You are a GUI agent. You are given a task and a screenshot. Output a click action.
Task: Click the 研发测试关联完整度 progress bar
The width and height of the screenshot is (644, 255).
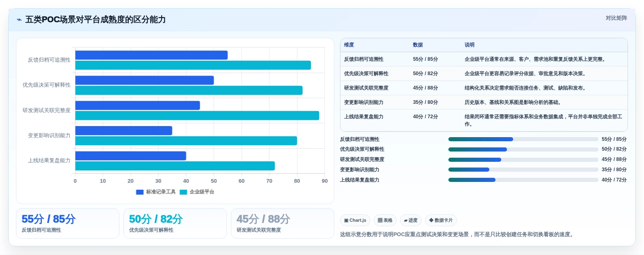(x=523, y=160)
